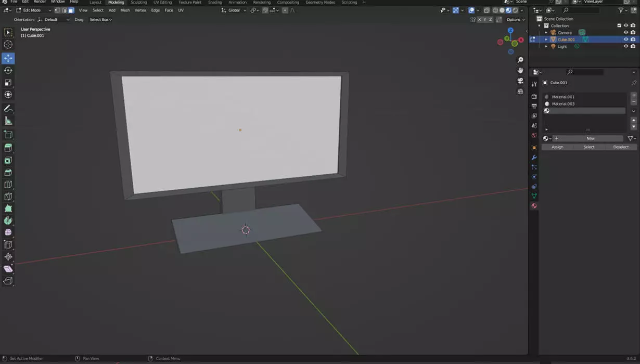Toggle Y axis mirror
The height and width of the screenshot is (364, 640).
tap(484, 20)
